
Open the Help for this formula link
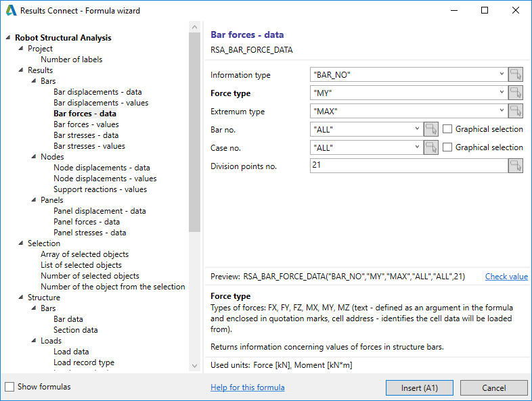[247, 387]
